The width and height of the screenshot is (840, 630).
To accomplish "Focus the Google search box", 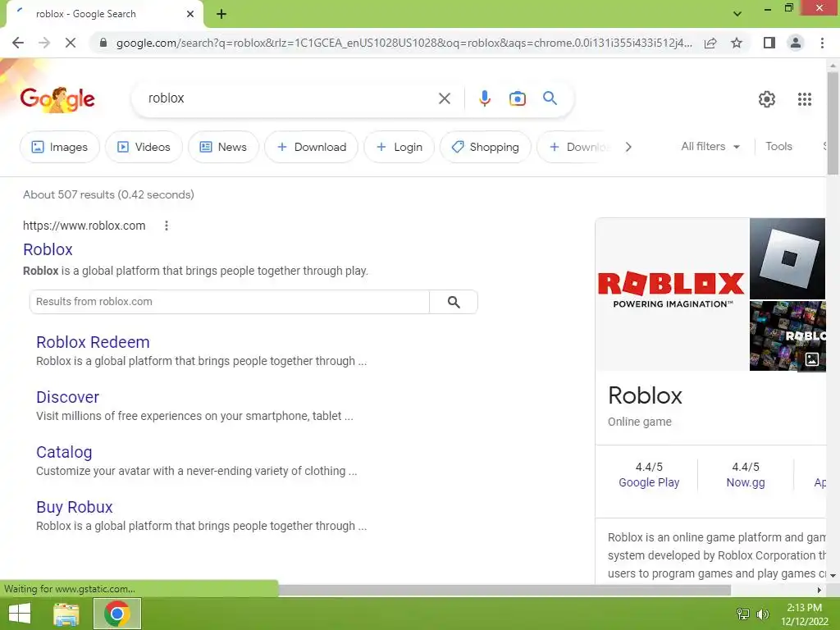I will [x=290, y=98].
